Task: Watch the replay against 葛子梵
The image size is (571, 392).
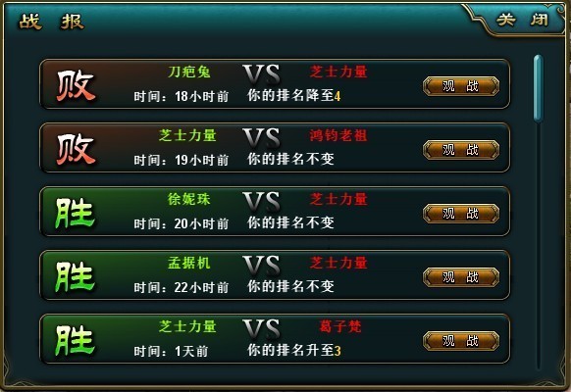Action: [461, 341]
